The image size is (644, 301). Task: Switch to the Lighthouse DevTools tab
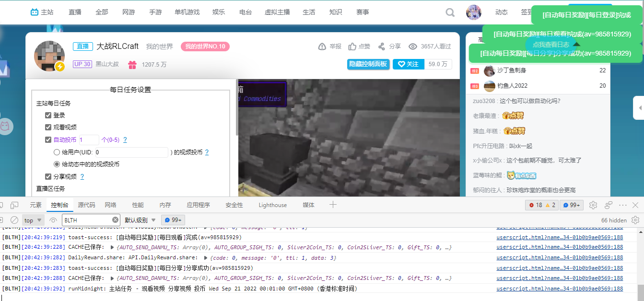click(273, 205)
